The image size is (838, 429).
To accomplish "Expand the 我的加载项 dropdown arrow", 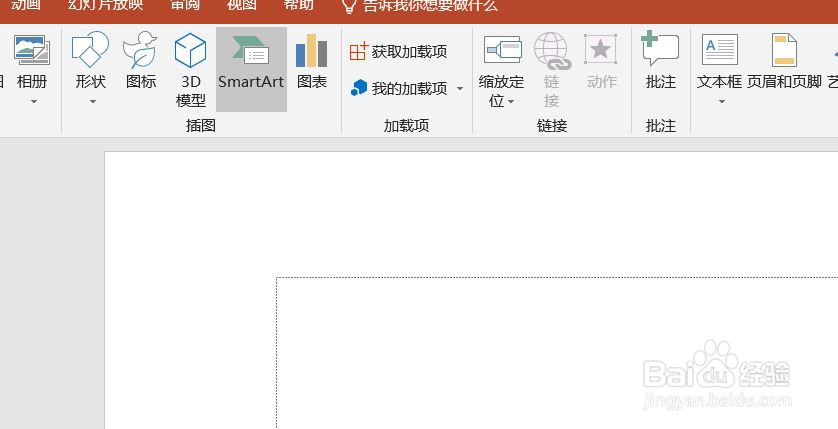I will click(x=460, y=89).
